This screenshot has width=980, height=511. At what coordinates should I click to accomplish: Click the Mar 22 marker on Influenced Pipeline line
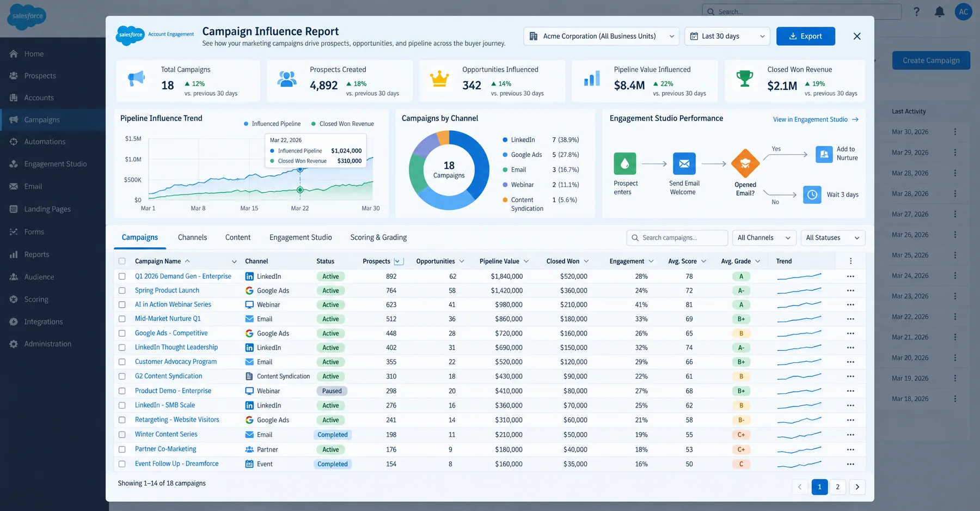[x=300, y=169]
